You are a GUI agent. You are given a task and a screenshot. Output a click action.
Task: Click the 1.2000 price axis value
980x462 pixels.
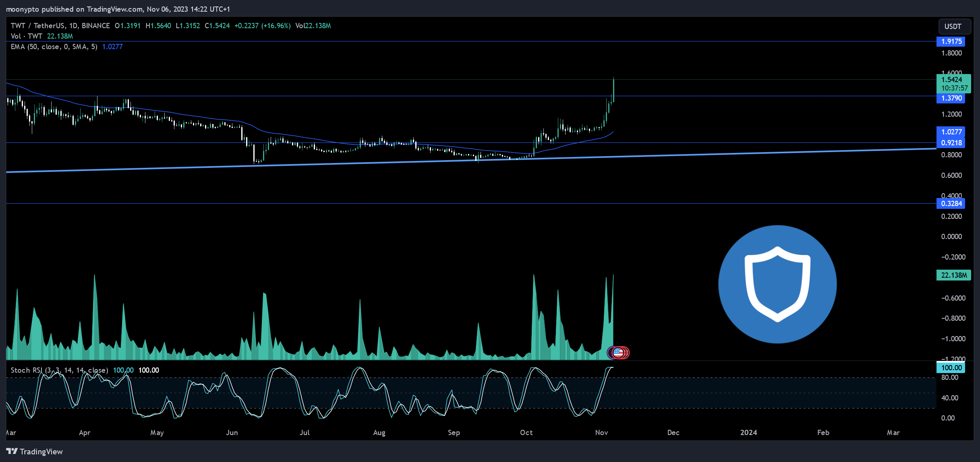click(x=951, y=114)
